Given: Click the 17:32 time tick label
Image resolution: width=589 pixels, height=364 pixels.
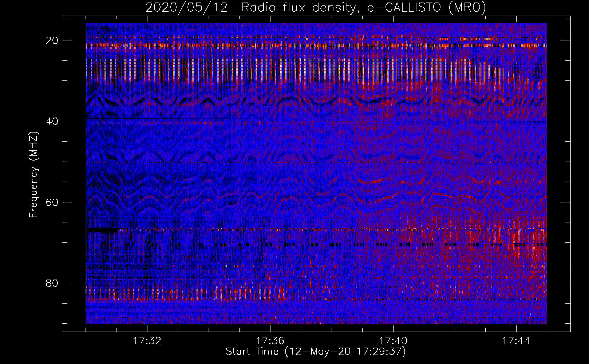Looking at the screenshot, I should pyautogui.click(x=147, y=341).
